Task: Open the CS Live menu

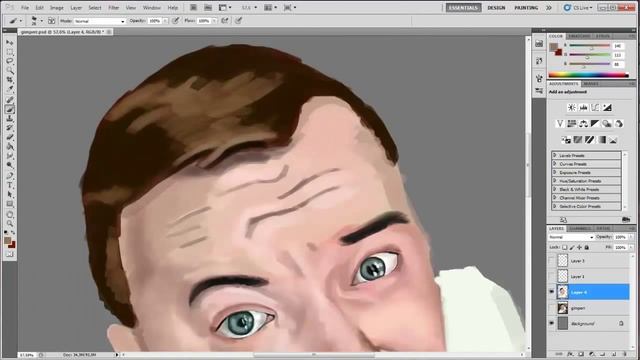Action: click(578, 8)
